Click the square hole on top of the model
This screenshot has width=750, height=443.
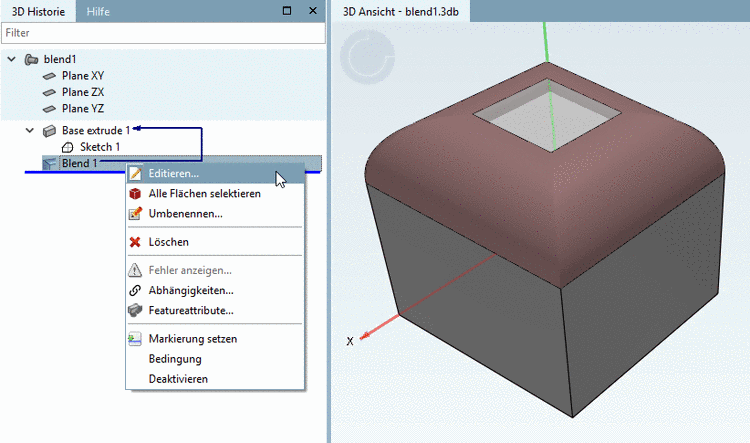click(x=547, y=115)
